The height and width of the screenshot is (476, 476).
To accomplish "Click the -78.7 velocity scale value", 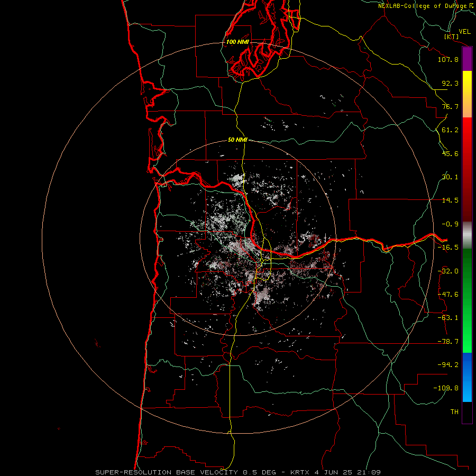I will (x=448, y=342).
